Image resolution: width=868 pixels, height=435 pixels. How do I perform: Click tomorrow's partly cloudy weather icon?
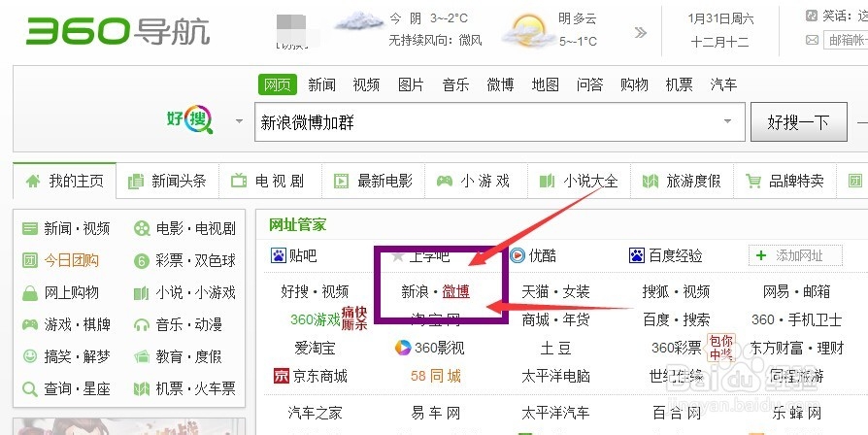click(x=528, y=30)
